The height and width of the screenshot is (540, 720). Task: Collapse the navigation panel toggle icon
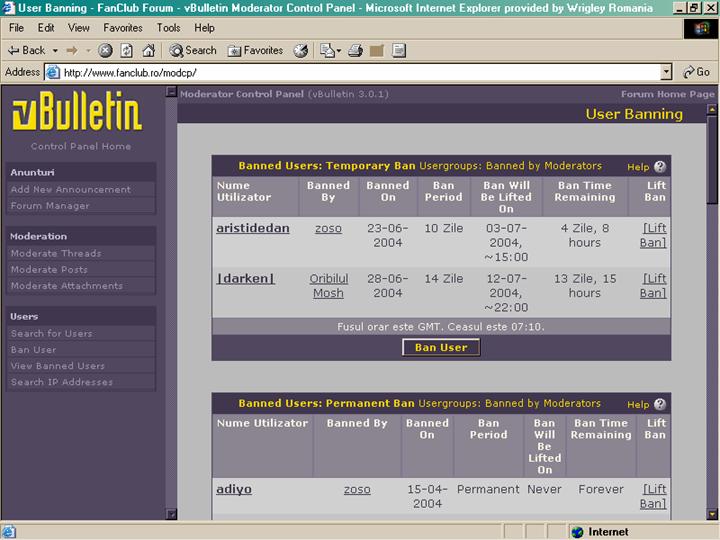pyautogui.click(x=171, y=91)
